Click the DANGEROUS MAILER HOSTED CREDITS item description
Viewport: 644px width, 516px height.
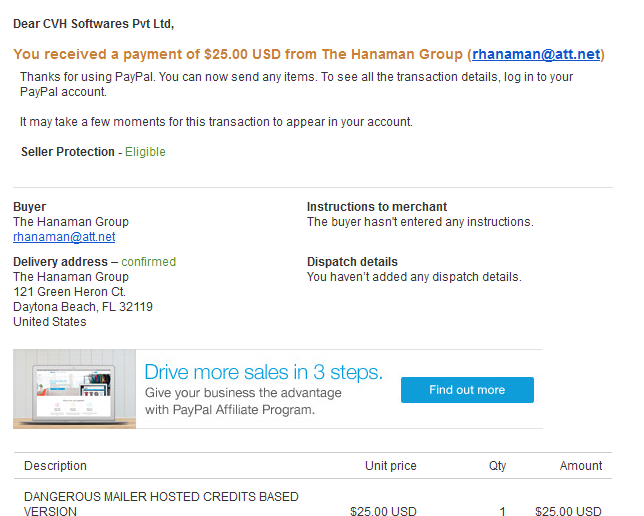coord(161,504)
